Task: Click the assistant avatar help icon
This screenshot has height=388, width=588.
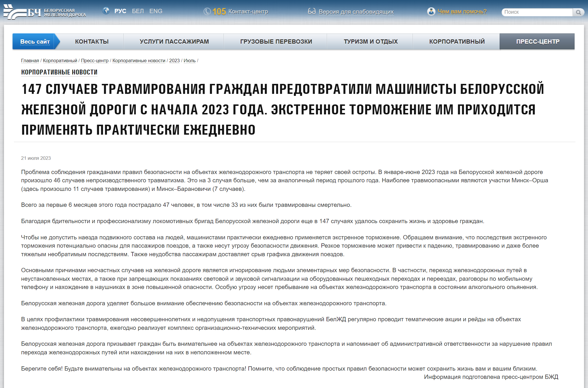Action: coord(431,11)
